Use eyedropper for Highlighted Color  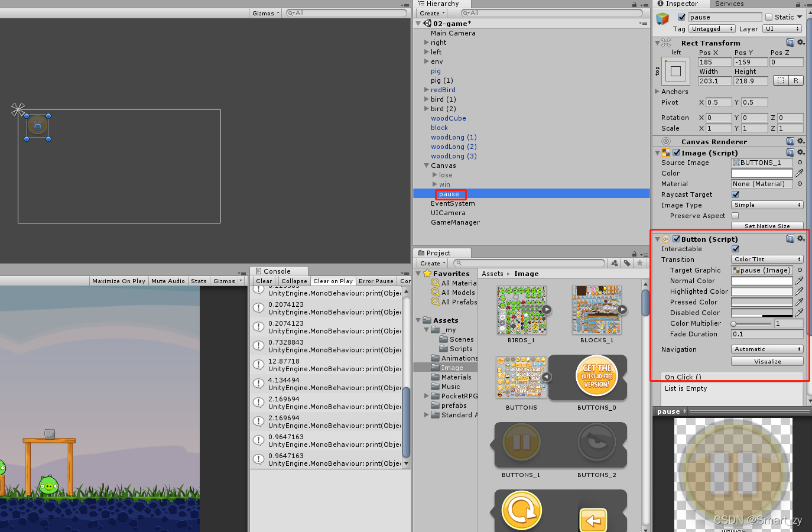pos(800,291)
